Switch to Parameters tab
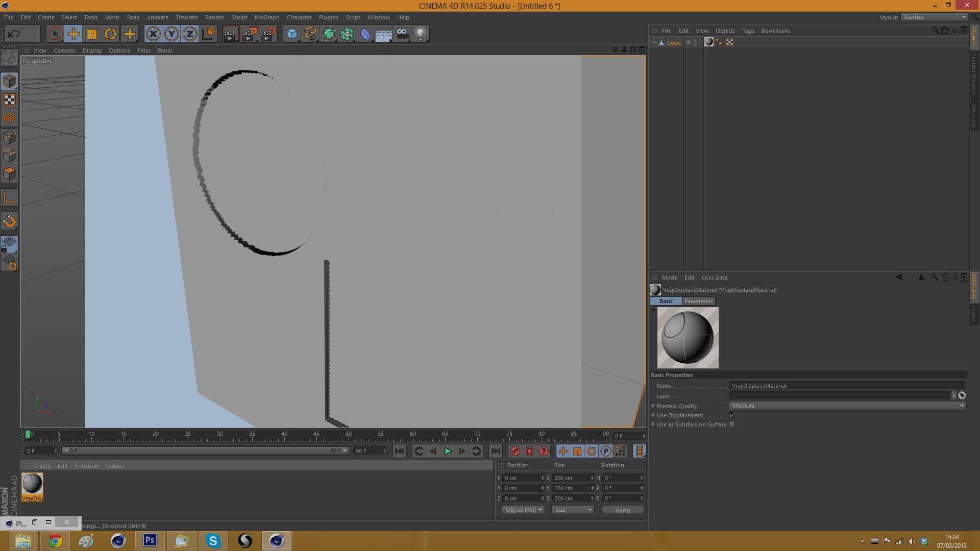This screenshot has height=551, width=980. click(698, 301)
